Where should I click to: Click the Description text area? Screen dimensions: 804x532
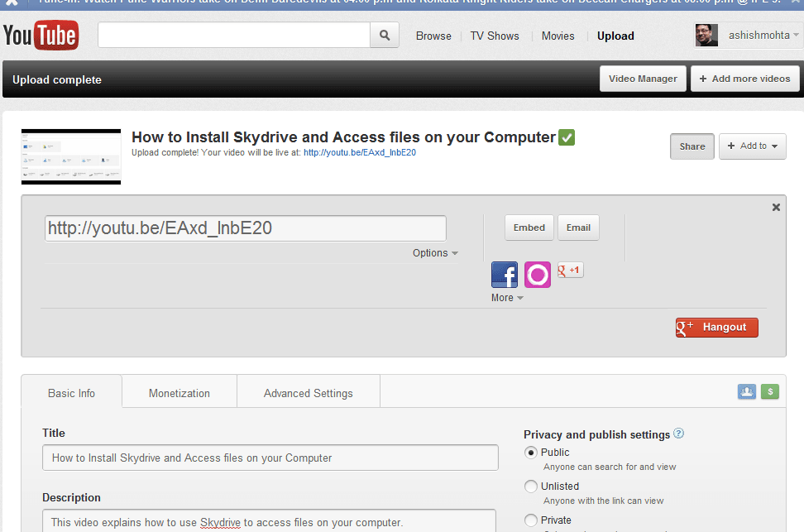269,520
